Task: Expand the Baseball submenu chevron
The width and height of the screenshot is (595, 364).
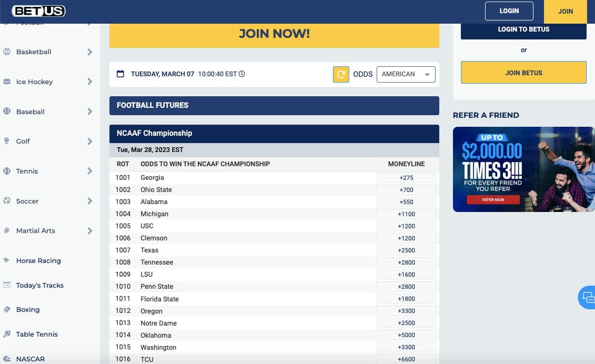Action: tap(89, 111)
